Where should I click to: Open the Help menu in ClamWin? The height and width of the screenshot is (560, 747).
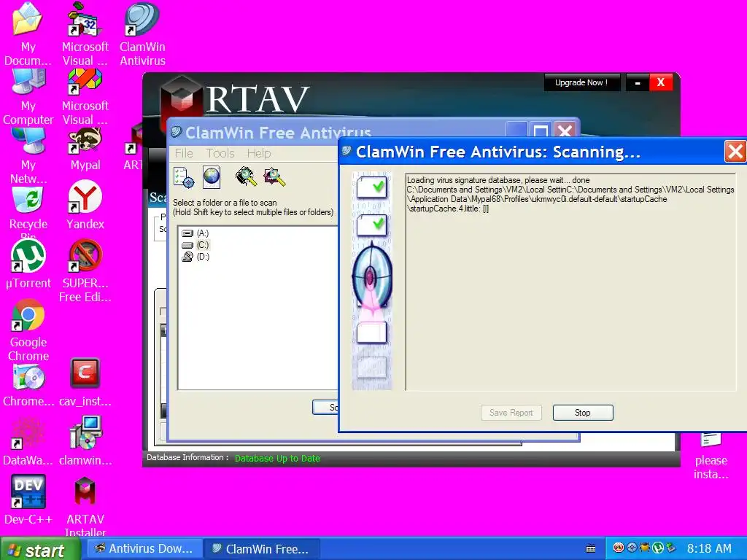(259, 153)
